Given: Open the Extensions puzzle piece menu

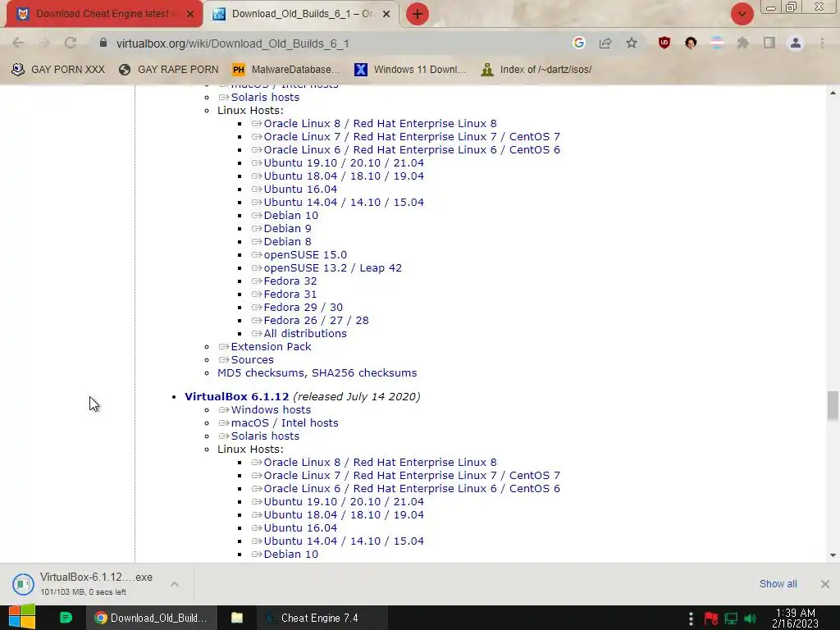Looking at the screenshot, I should click(742, 43).
